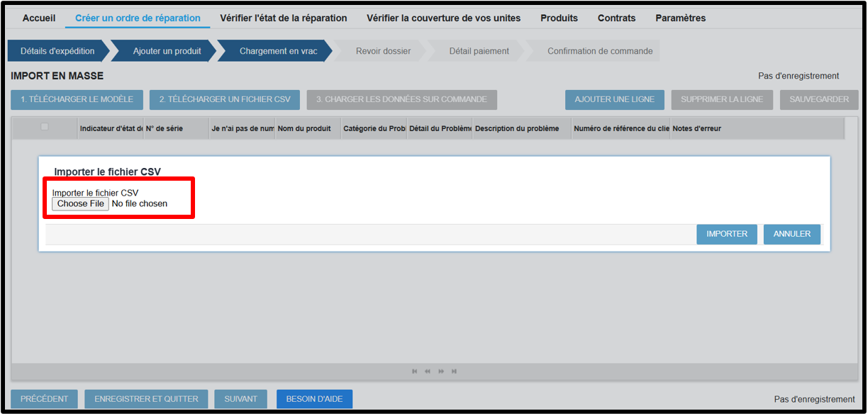Click Ajouter une ligne button
Screen dimensions: 868x416
click(614, 100)
